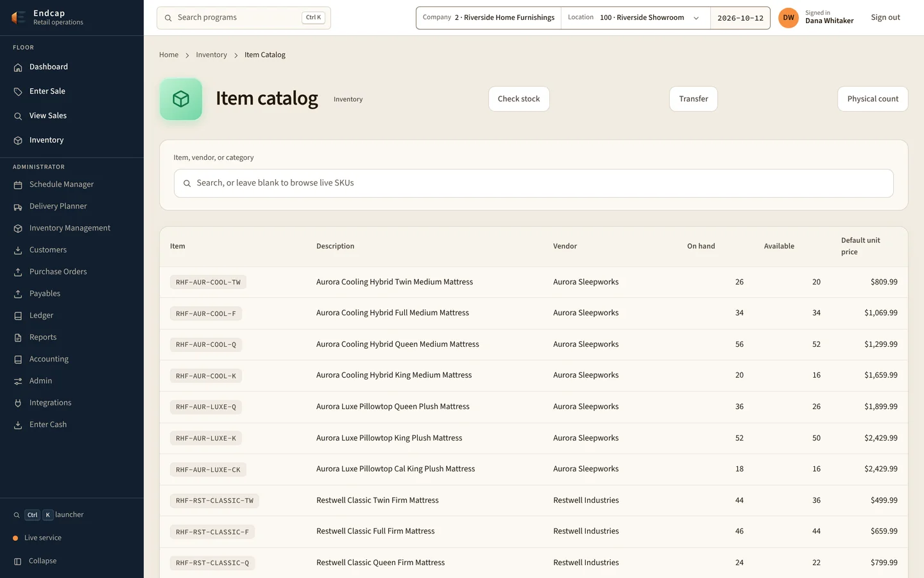Image resolution: width=924 pixels, height=578 pixels.
Task: Click the View Sales magnifier icon
Action: click(x=18, y=116)
